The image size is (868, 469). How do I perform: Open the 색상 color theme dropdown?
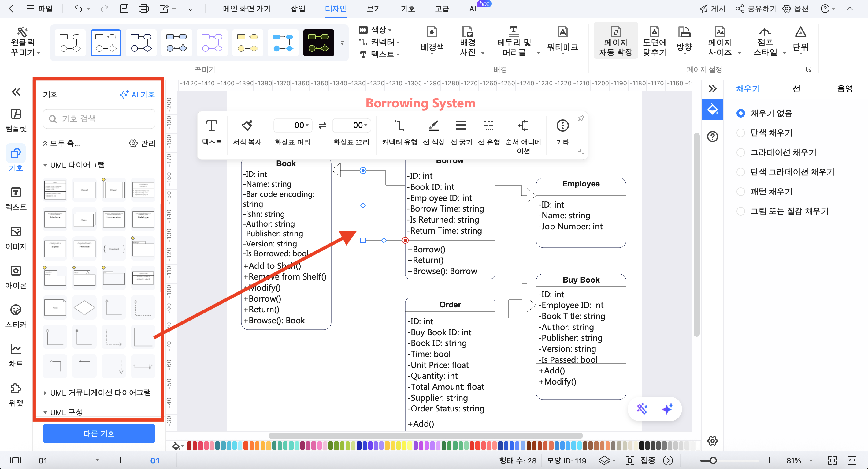pyautogui.click(x=375, y=30)
